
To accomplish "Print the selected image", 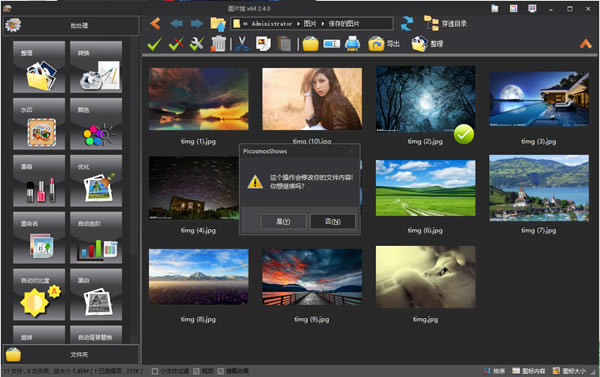I will click(x=352, y=44).
